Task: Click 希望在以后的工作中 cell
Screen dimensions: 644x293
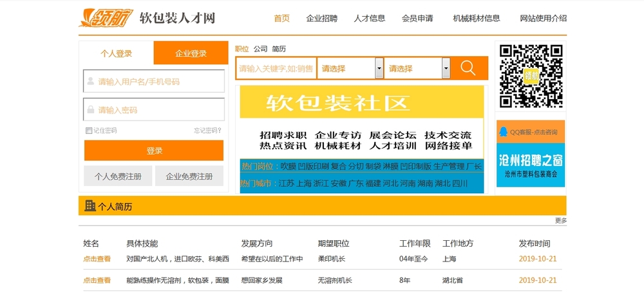Action: 272,259
